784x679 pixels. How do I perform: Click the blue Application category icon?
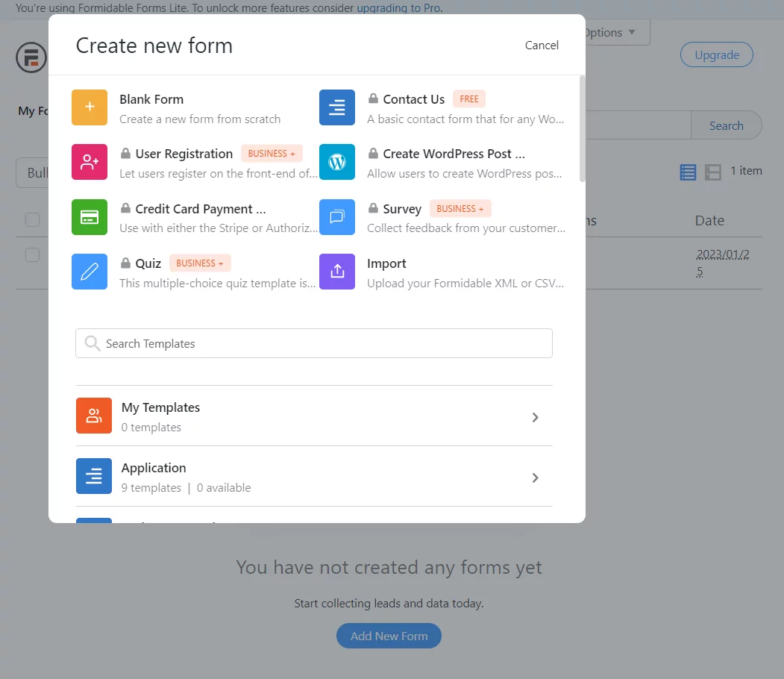click(94, 476)
